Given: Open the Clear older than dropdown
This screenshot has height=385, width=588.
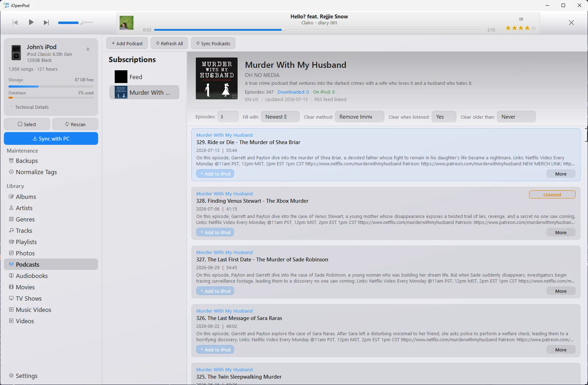Looking at the screenshot, I should pos(516,117).
